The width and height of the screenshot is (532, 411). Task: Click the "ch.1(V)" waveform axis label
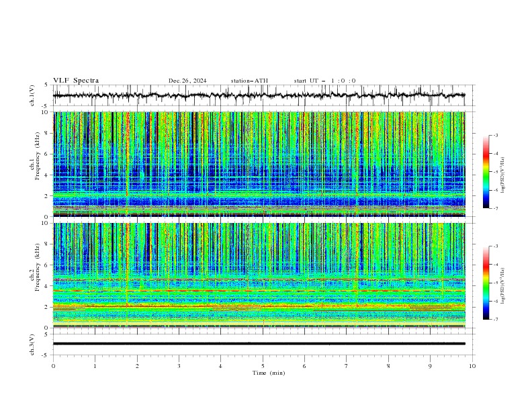[32, 95]
